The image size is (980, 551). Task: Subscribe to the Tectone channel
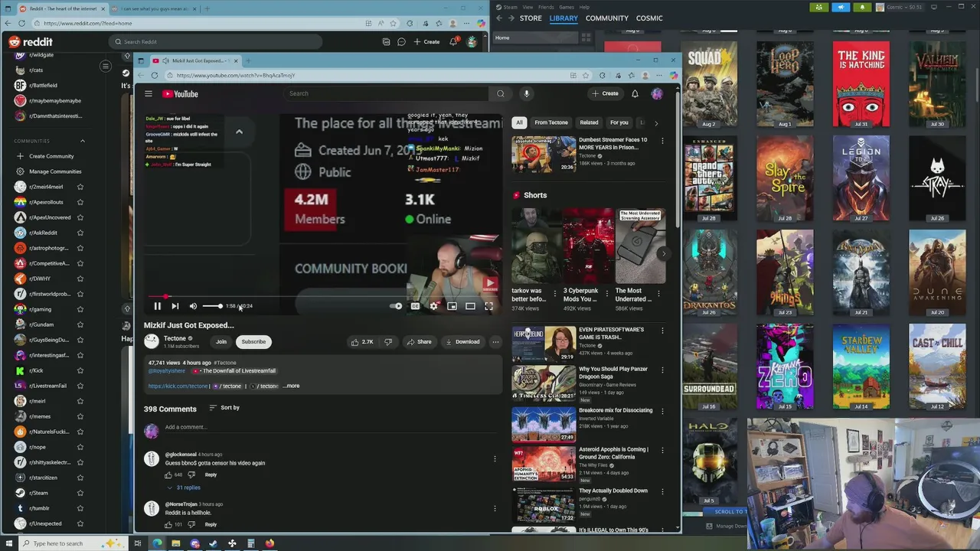253,342
